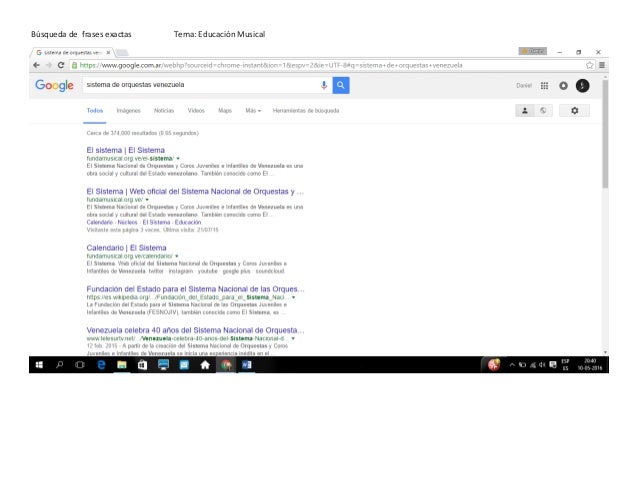Open the home icon app in the taskbar
Image resolution: width=638 pixels, height=493 pixels.
pos(205,365)
